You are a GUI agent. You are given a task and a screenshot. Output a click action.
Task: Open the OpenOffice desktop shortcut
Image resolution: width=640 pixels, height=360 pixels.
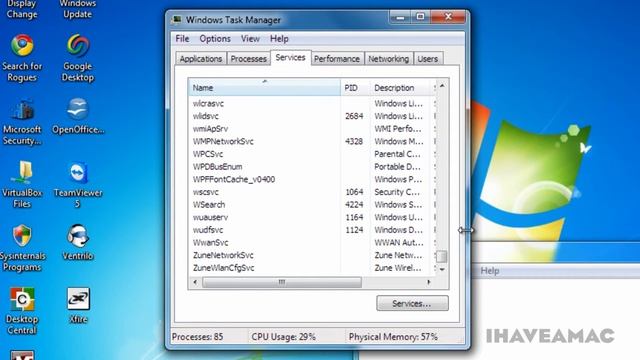(x=78, y=116)
